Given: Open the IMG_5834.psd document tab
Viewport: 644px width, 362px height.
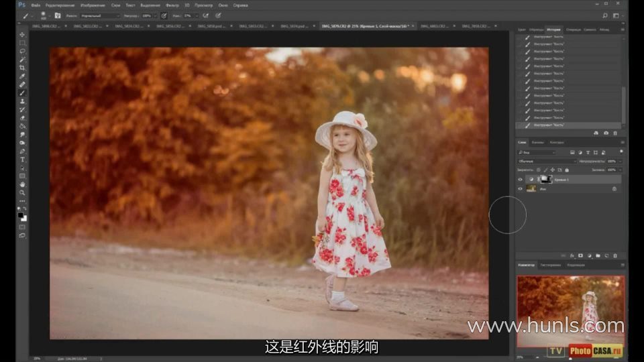Looking at the screenshot, I should [294, 26].
